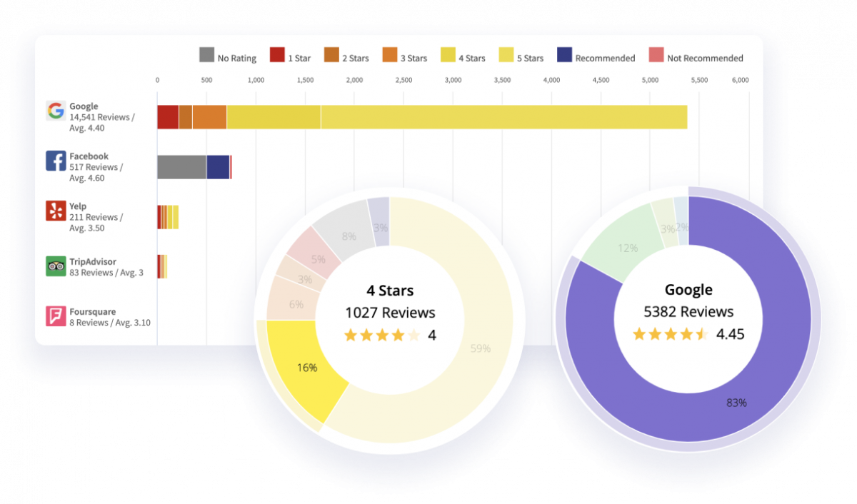Viewport: 857px width, 504px height.
Task: Click the gray No Rating segment of Facebook bar
Action: (182, 167)
